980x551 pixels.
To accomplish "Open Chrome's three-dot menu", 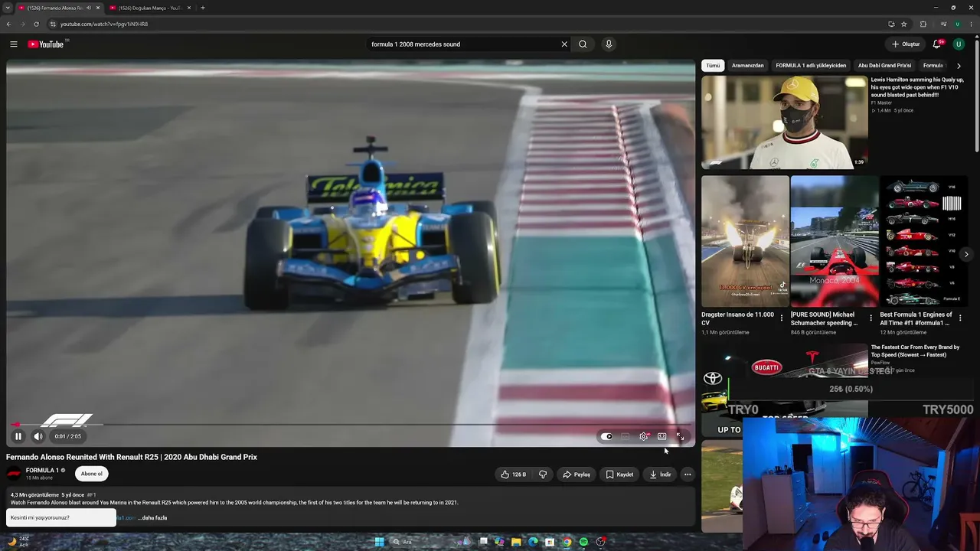I will [972, 24].
